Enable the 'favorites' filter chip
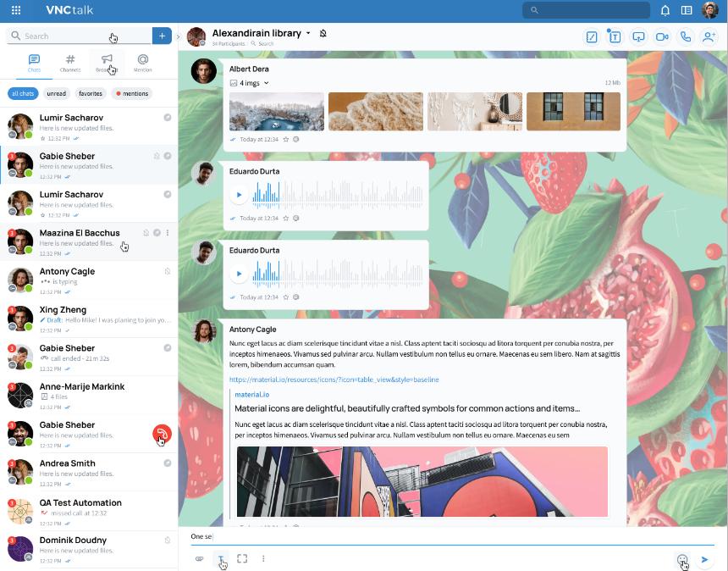The image size is (728, 571). (x=91, y=94)
